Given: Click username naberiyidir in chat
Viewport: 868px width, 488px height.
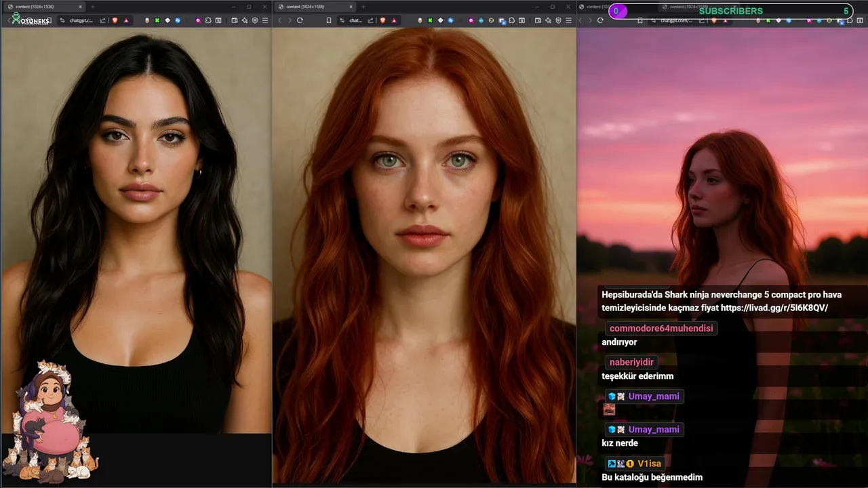Looking at the screenshot, I should coord(633,362).
